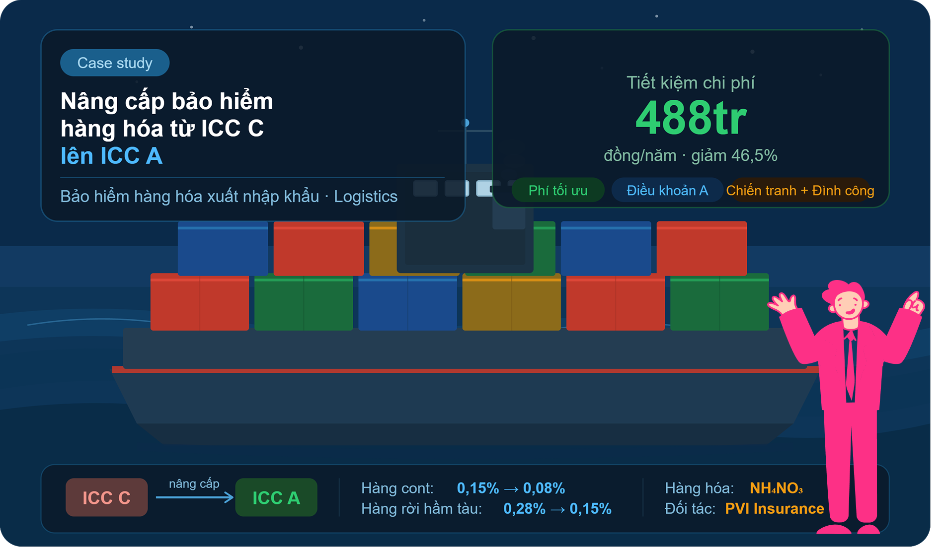Click the Case study badge
The height and width of the screenshot is (560, 944).
(x=115, y=63)
